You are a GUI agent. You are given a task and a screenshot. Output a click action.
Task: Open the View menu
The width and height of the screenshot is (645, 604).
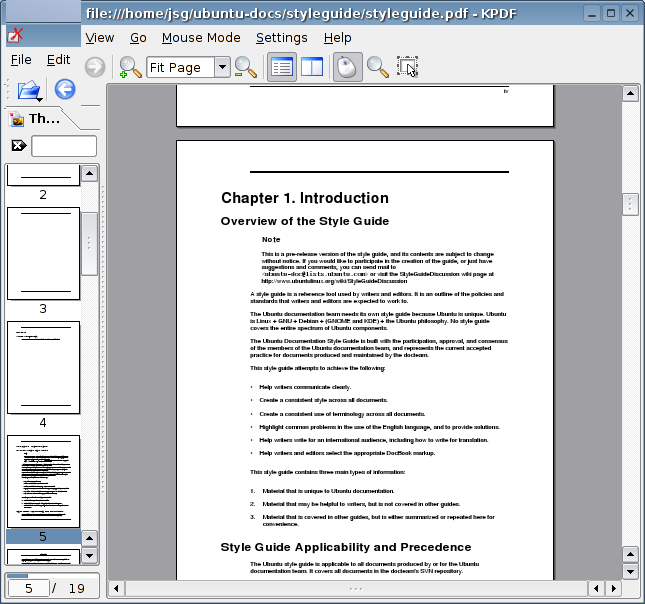click(100, 38)
